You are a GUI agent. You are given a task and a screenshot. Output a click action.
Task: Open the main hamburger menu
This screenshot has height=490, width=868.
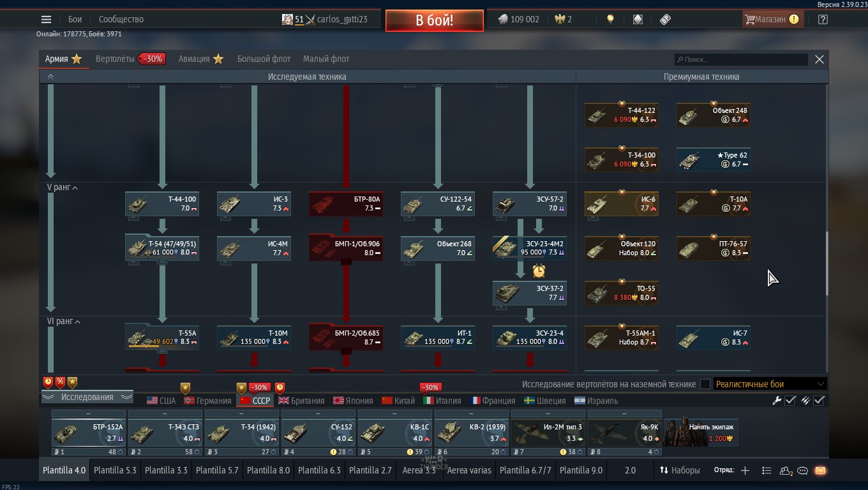(x=46, y=19)
